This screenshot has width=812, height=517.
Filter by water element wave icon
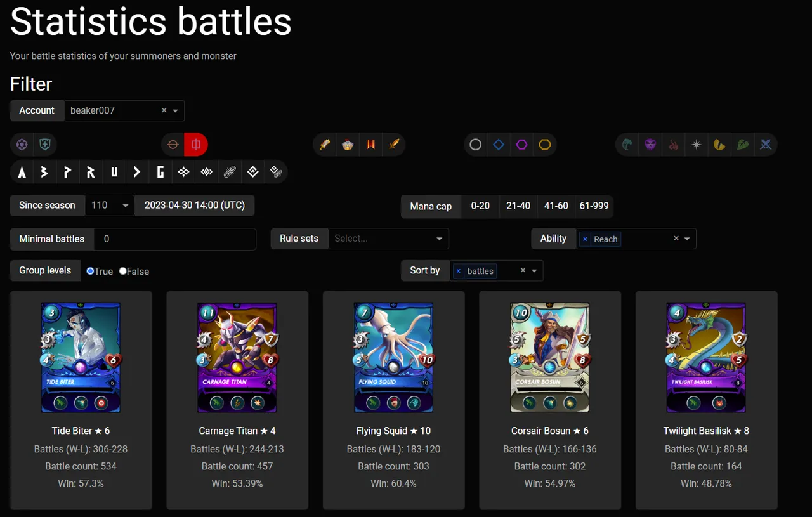pos(627,145)
